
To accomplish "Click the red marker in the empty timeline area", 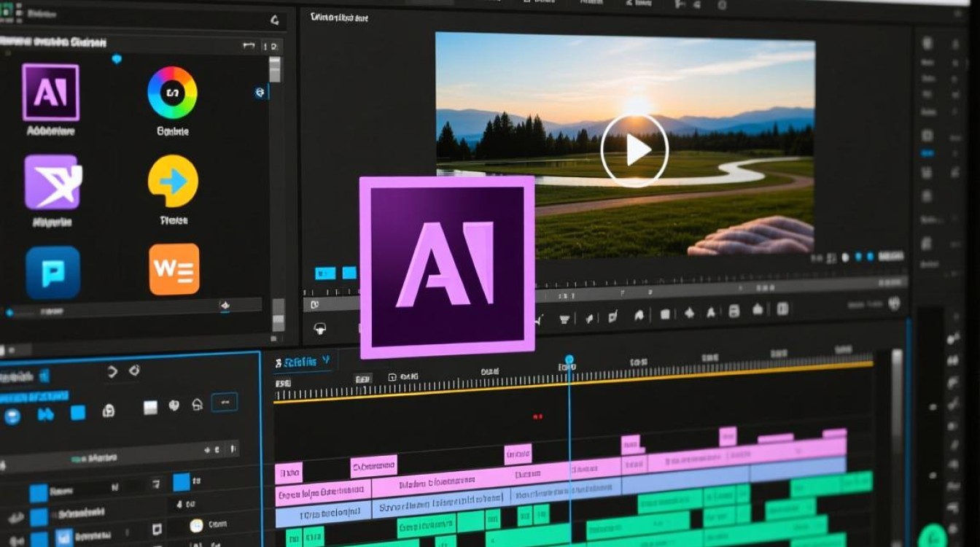I will pos(538,416).
